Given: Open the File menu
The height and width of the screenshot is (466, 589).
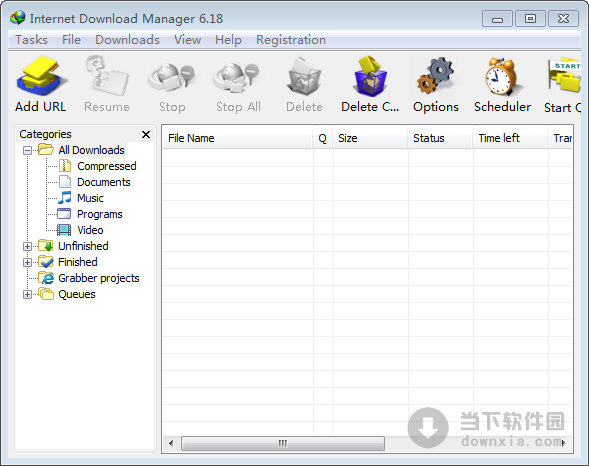Looking at the screenshot, I should [x=71, y=39].
